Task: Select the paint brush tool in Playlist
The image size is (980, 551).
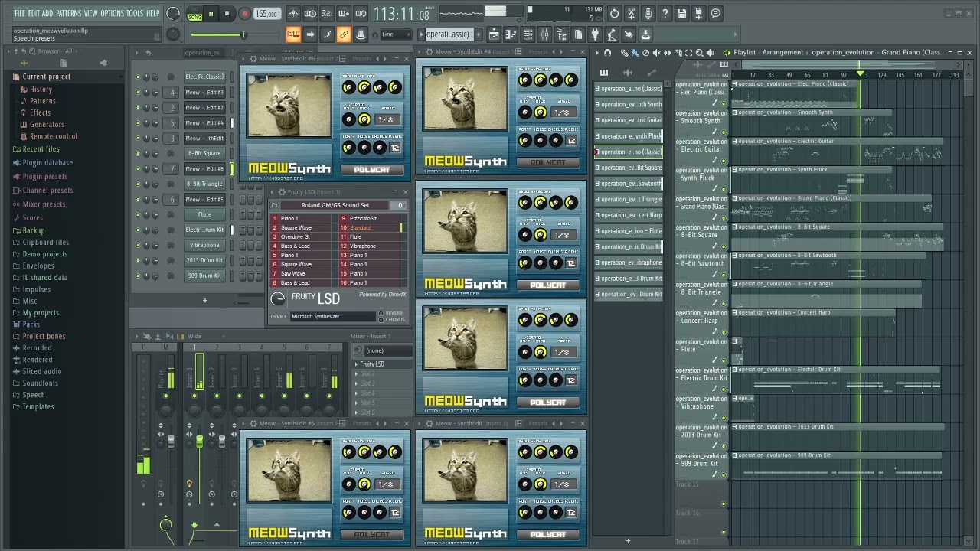Action: 635,53
